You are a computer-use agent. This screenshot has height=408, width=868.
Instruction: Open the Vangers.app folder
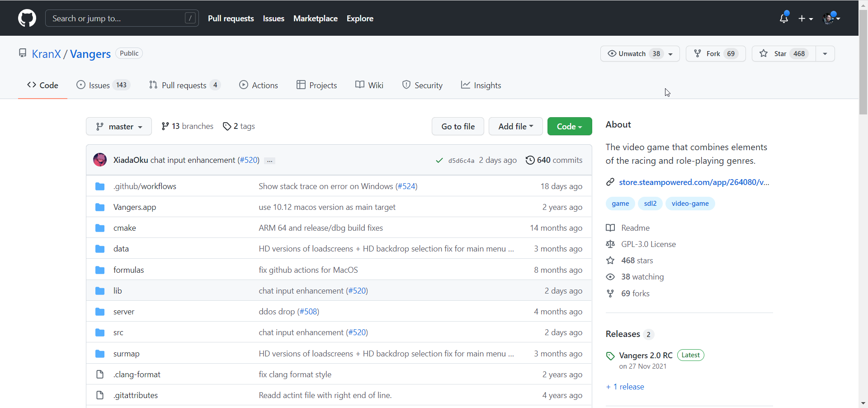(x=135, y=207)
